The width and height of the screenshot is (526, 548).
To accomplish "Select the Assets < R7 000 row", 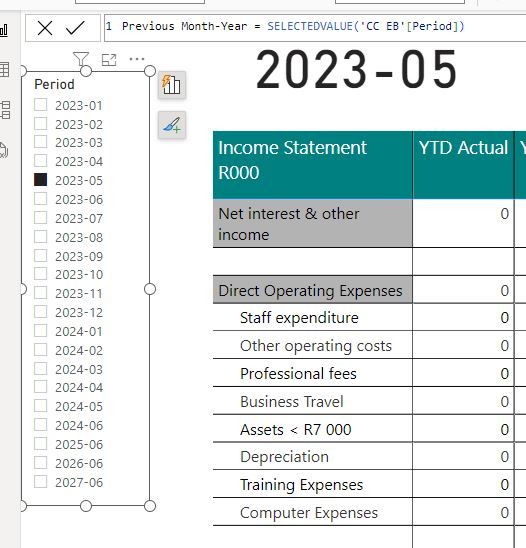I will click(x=312, y=429).
